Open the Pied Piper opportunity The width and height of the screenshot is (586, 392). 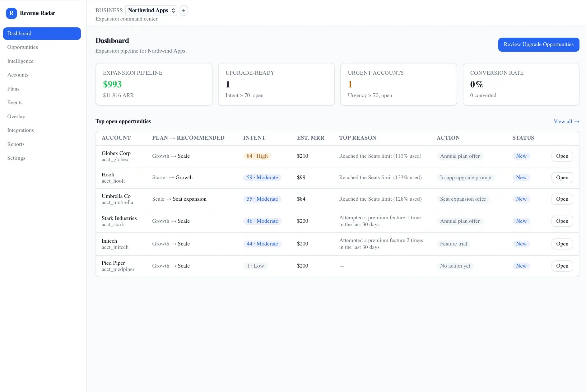point(562,266)
